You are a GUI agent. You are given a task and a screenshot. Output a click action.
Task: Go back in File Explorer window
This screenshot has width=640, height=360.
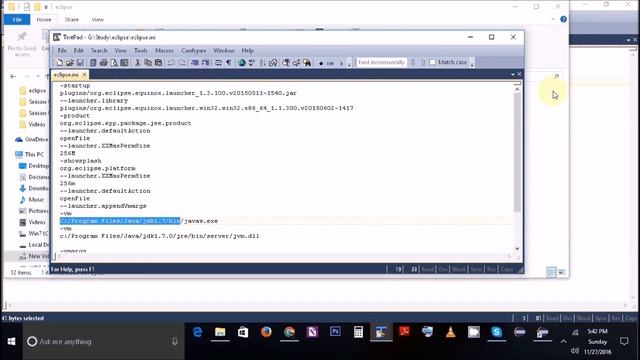point(13,76)
